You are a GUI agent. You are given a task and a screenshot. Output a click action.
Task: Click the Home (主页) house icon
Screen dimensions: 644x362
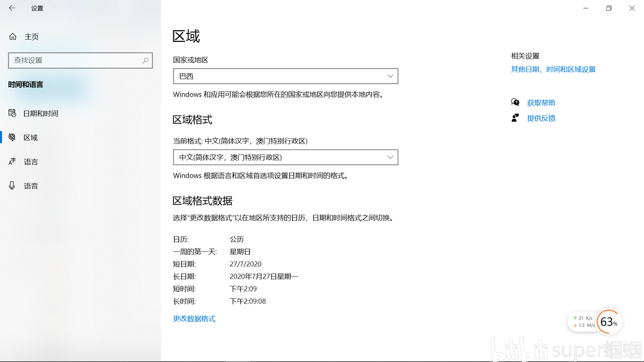tap(13, 37)
